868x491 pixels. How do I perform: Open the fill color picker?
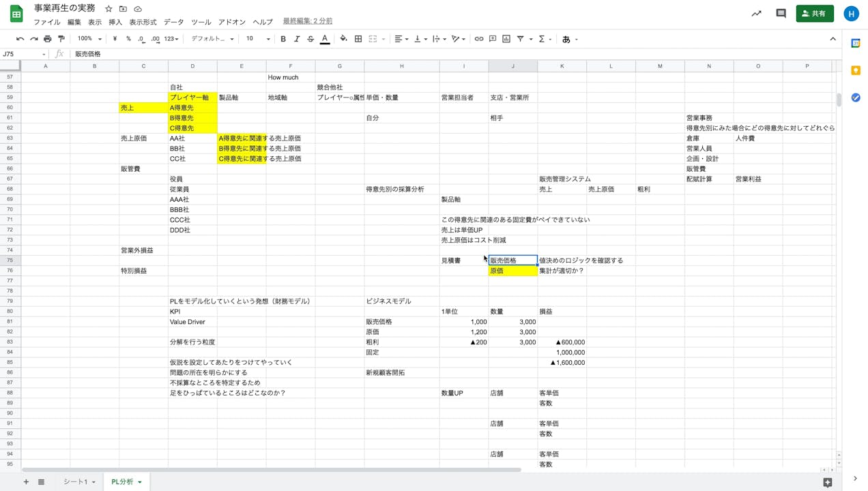[x=343, y=39]
